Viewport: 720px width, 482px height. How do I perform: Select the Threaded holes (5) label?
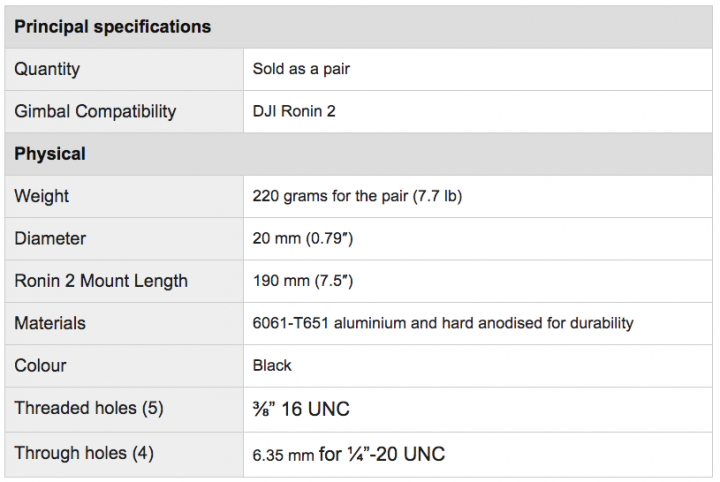click(x=89, y=408)
